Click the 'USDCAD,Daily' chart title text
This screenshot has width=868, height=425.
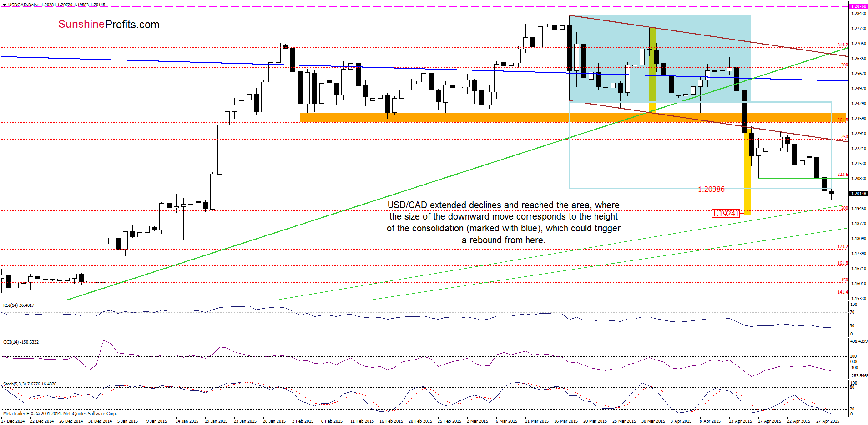23,5
